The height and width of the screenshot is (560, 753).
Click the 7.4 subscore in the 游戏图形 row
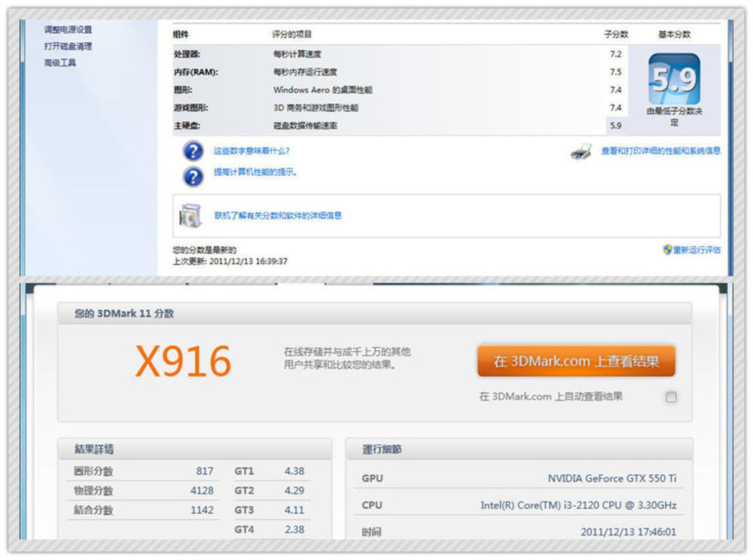click(616, 108)
